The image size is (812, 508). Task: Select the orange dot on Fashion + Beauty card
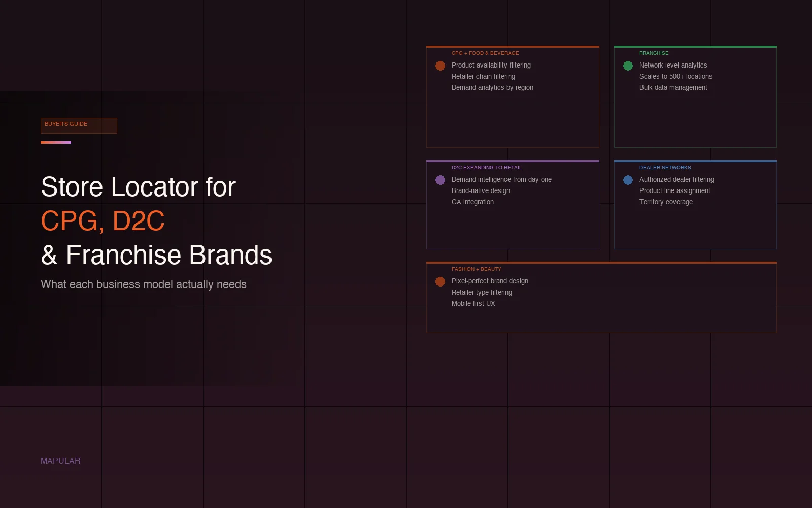[x=440, y=281]
